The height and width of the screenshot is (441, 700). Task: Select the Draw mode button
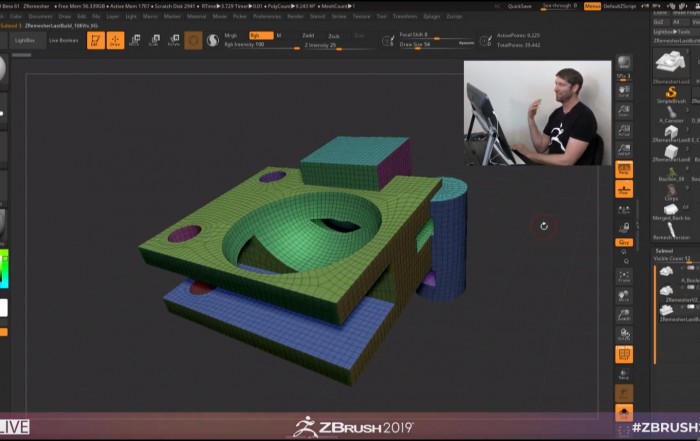114,40
